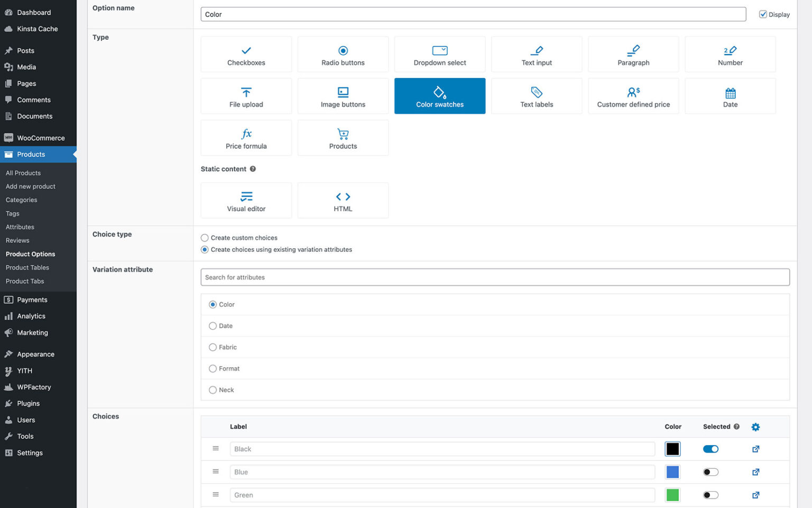The height and width of the screenshot is (508, 812).
Task: Open the color picker for Green
Action: pyautogui.click(x=672, y=495)
